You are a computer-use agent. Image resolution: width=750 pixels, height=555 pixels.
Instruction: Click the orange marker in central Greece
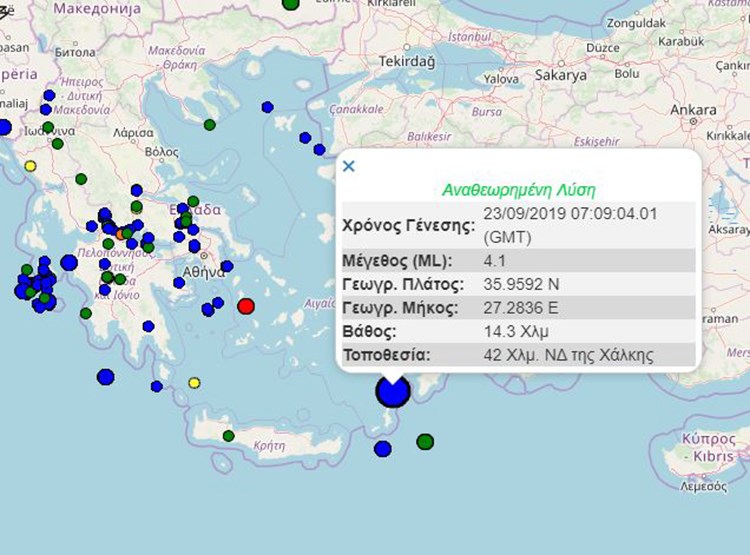(x=121, y=233)
